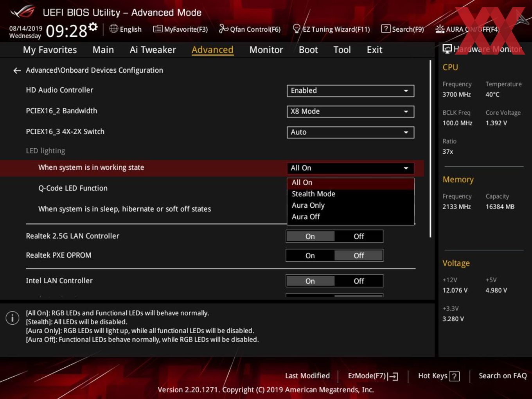This screenshot has height=399, width=532.
Task: Choose Aura Off option
Action: coord(350,217)
